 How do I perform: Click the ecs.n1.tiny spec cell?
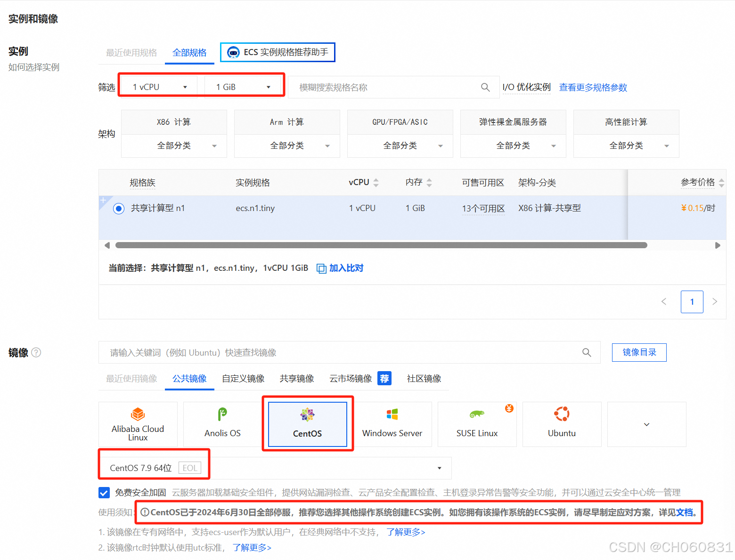[x=255, y=208]
